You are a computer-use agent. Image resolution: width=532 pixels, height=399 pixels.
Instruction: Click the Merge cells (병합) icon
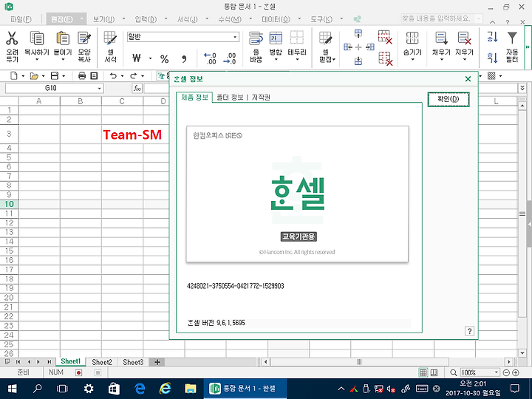(276, 38)
